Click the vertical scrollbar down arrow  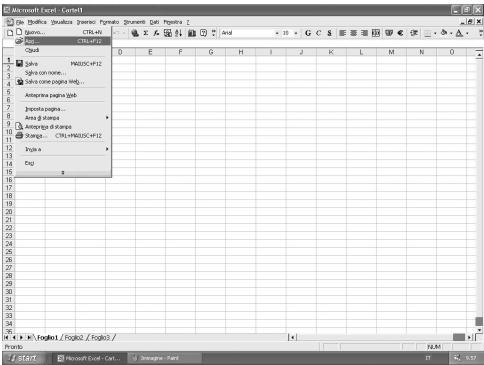(x=479, y=330)
